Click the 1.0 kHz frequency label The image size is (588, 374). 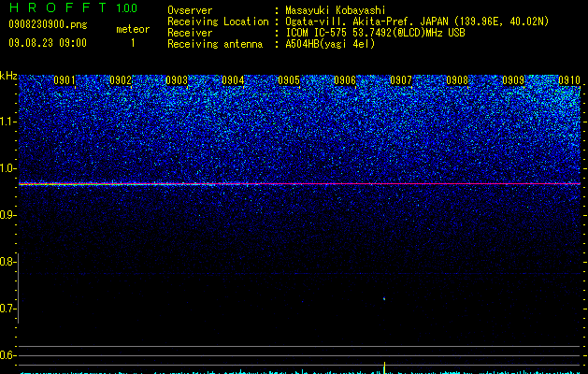point(8,168)
